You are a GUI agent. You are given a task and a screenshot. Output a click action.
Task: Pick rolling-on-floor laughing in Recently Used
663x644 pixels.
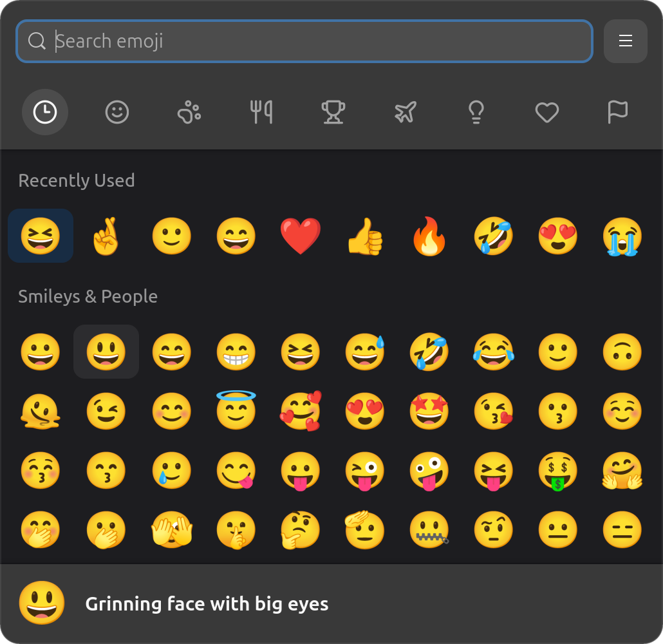click(x=494, y=236)
